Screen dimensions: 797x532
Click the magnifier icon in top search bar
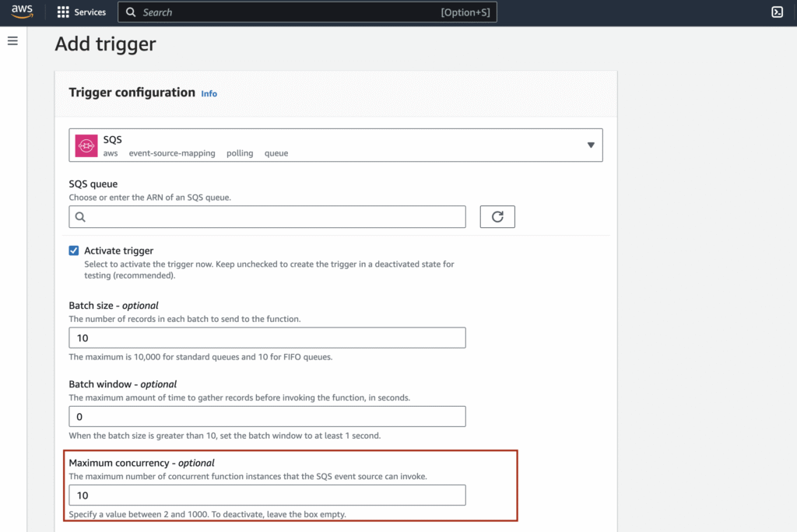pos(131,12)
